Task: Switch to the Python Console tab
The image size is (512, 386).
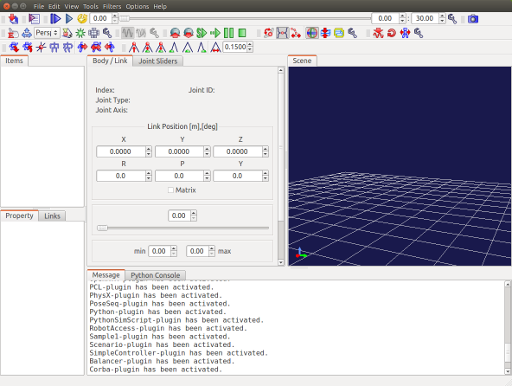Action: [155, 275]
